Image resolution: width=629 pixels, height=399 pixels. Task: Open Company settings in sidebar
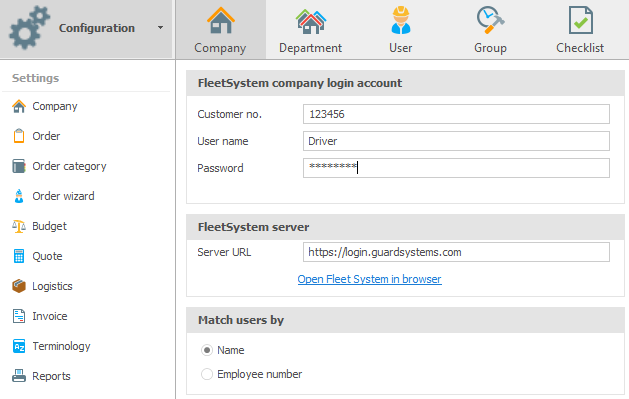pyautogui.click(x=55, y=106)
